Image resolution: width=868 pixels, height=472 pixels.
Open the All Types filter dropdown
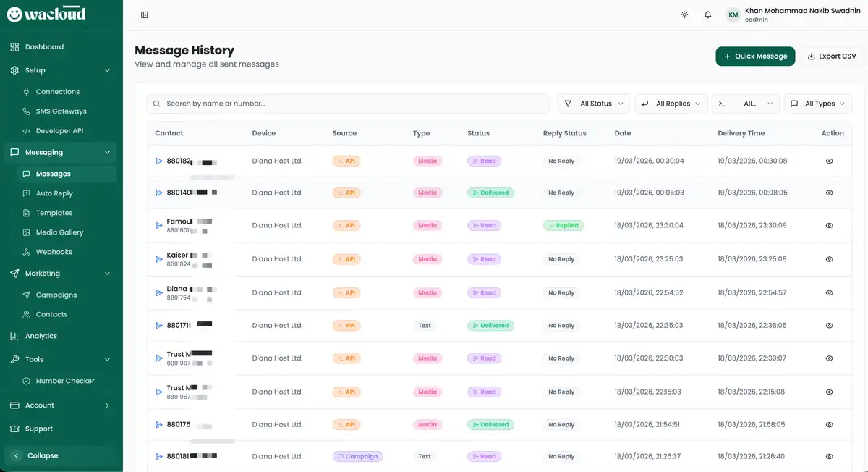coord(818,104)
